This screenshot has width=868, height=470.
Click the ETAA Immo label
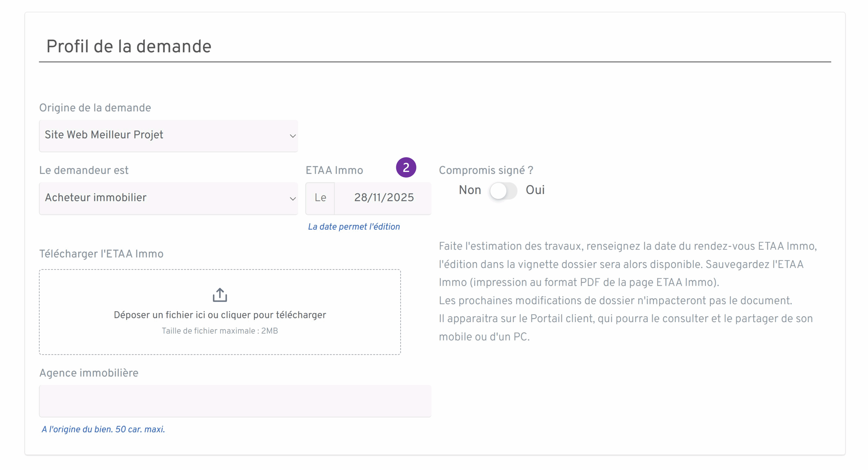(x=334, y=170)
